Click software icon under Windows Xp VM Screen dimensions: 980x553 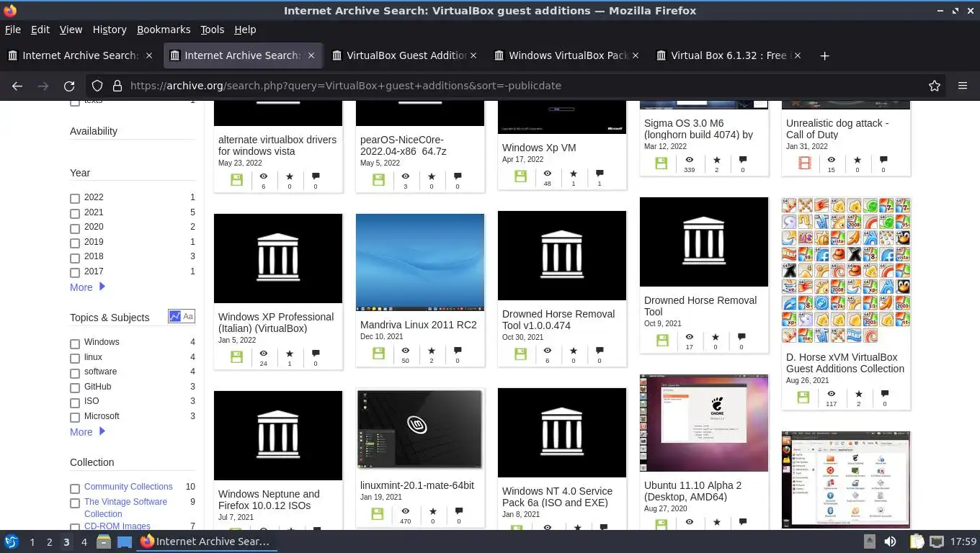point(521,176)
